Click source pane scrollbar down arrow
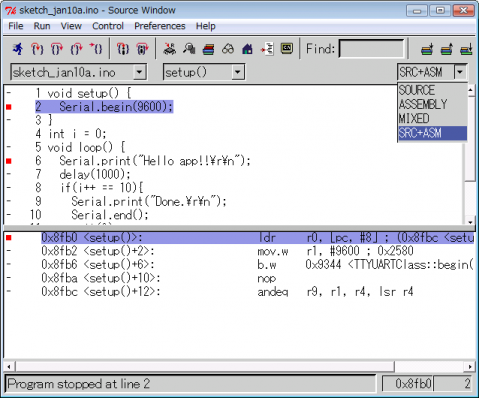 pos(470,221)
